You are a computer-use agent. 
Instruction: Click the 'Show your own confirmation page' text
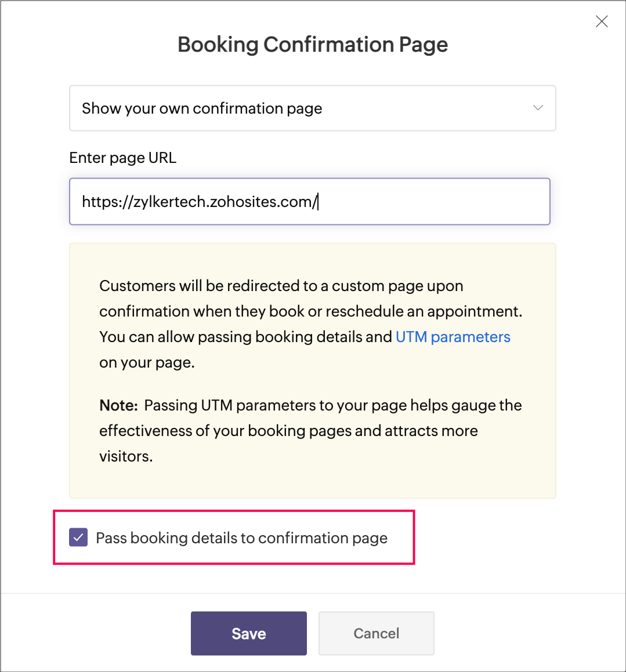click(x=202, y=108)
